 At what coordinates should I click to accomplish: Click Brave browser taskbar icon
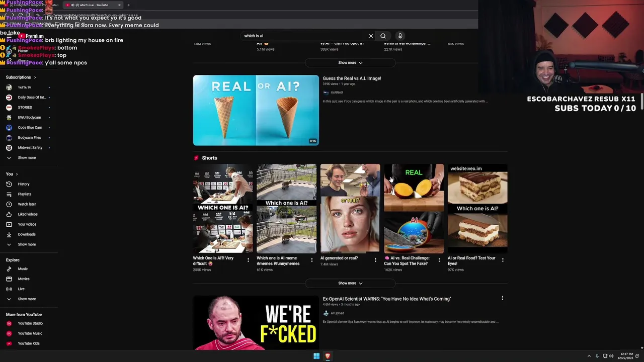pos(328,356)
